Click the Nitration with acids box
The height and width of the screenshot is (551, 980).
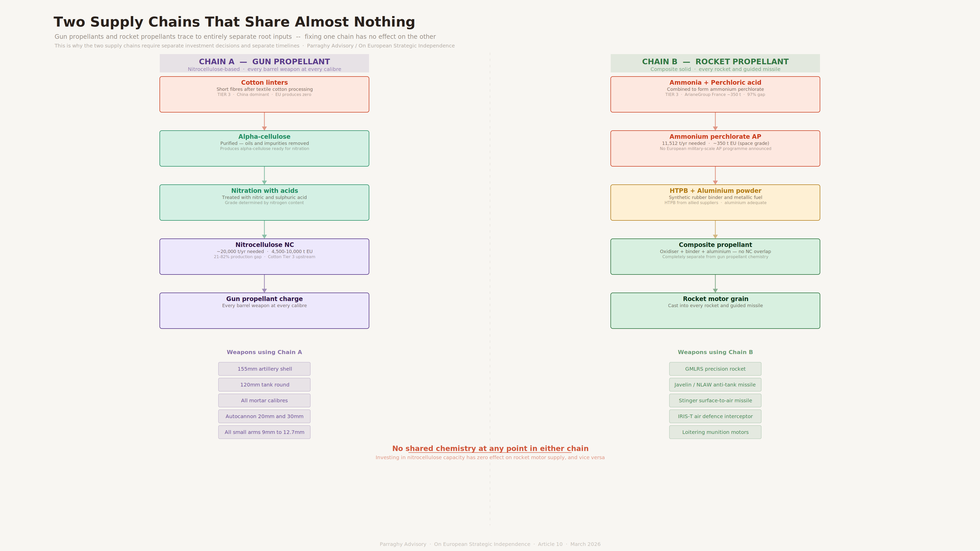pyautogui.click(x=264, y=202)
